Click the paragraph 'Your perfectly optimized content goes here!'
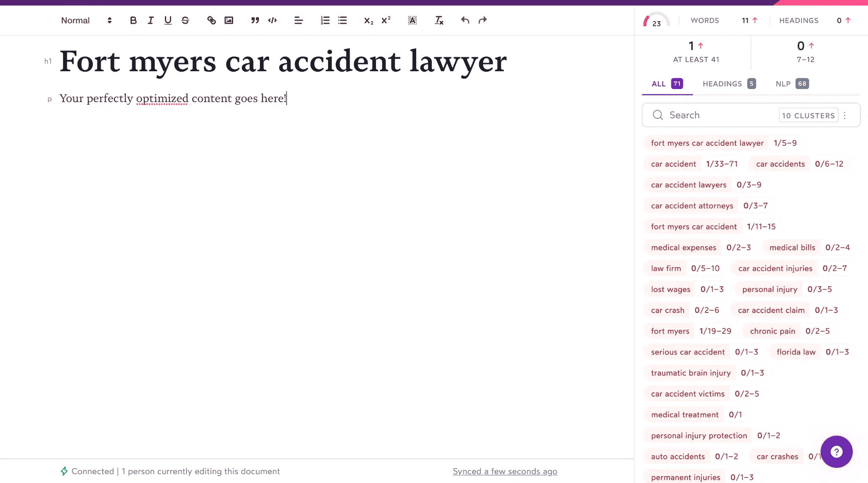Viewport: 868px width, 483px height. [173, 98]
